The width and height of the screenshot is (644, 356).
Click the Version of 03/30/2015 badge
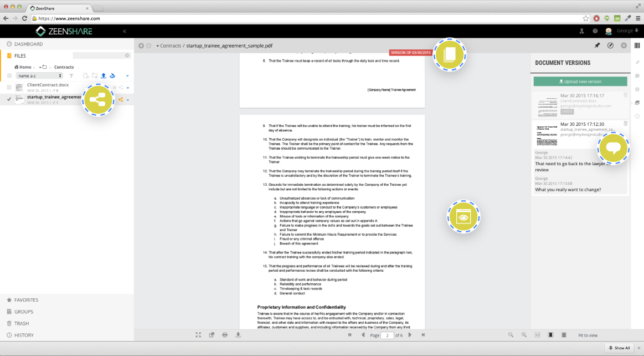[410, 53]
